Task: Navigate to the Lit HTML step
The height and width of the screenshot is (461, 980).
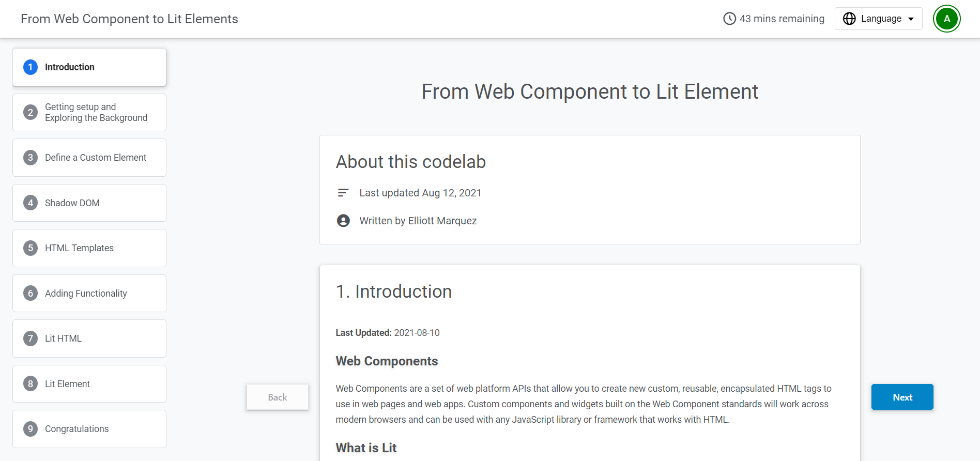Action: tap(63, 339)
